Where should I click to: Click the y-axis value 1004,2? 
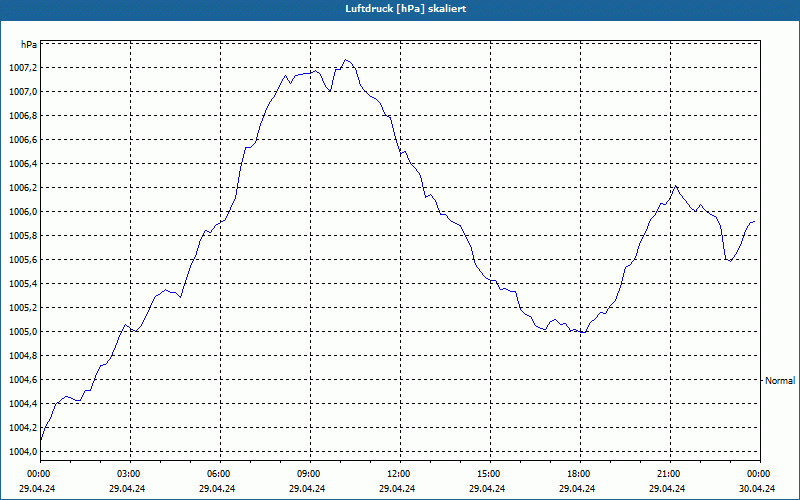[23, 428]
